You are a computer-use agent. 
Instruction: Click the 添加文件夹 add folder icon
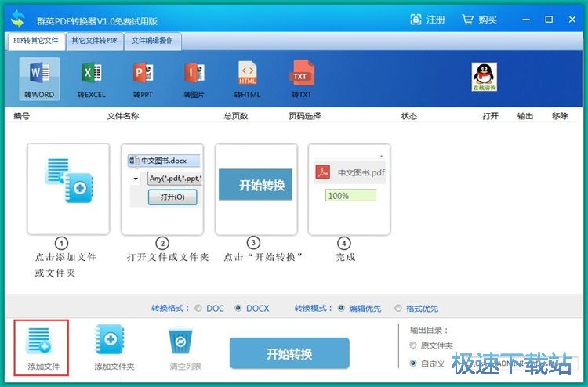coord(114,348)
